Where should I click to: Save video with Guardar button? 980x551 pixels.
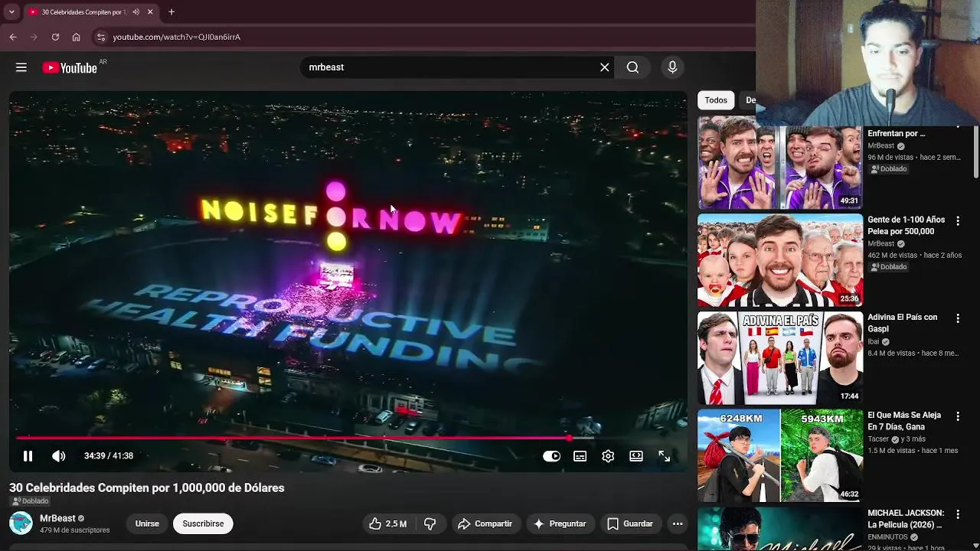(x=630, y=524)
